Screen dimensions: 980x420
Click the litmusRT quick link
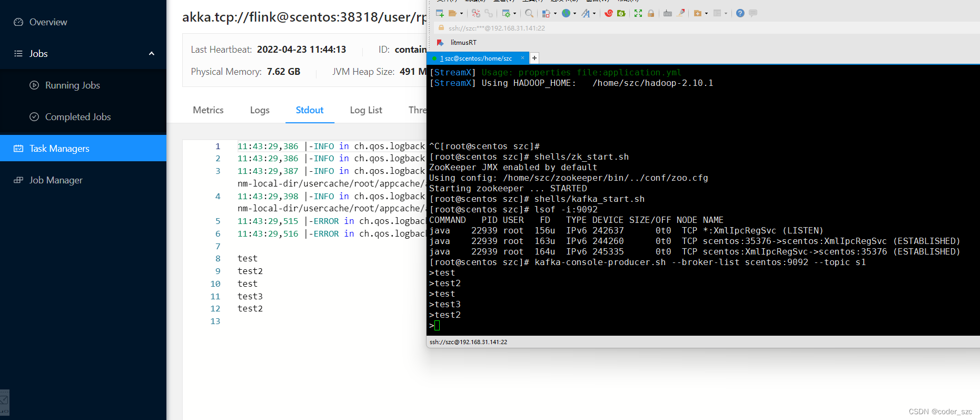[463, 43]
